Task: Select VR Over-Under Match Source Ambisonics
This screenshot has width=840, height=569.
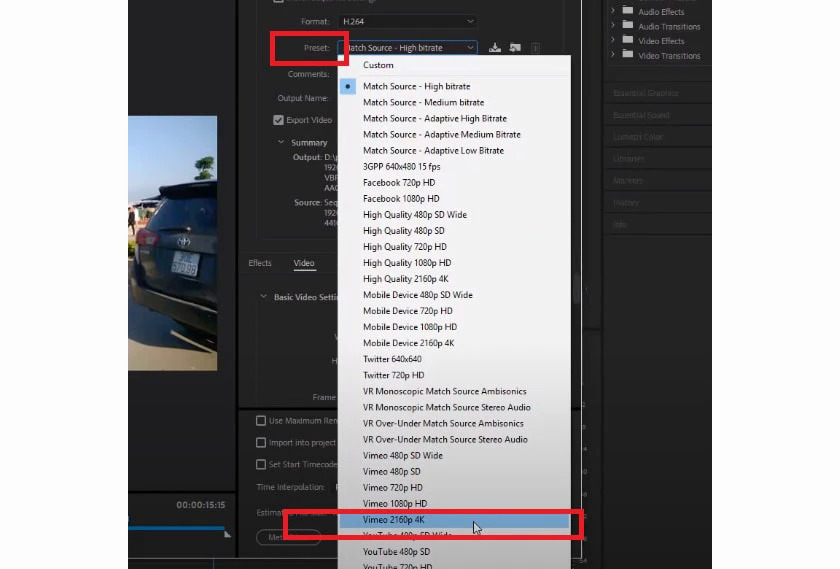Action: click(454, 424)
